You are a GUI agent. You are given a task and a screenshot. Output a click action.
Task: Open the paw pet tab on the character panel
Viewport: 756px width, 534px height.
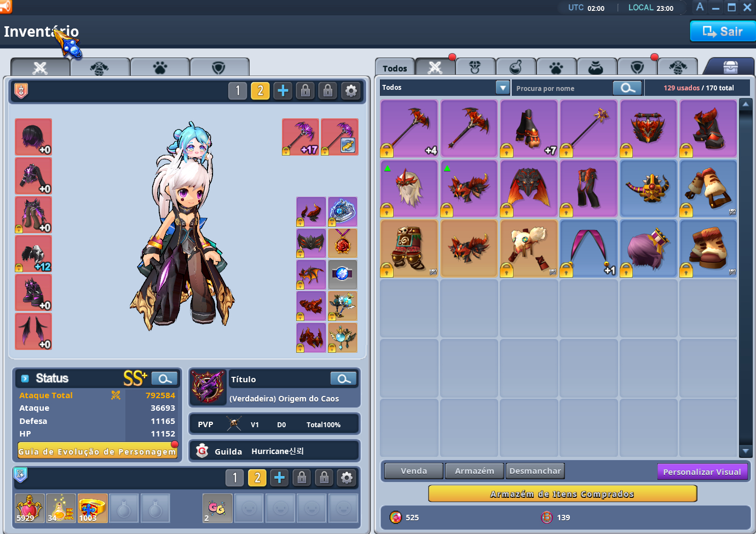(x=160, y=67)
